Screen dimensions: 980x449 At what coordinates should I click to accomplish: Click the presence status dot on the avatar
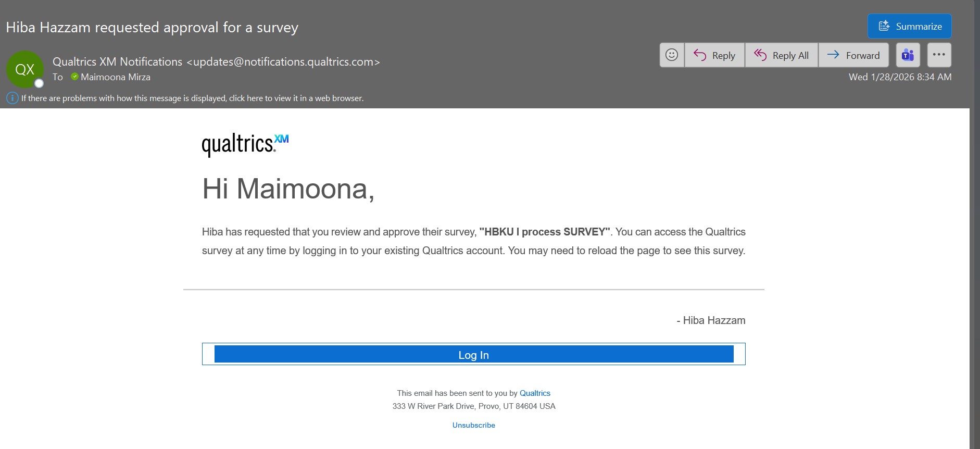tap(39, 83)
